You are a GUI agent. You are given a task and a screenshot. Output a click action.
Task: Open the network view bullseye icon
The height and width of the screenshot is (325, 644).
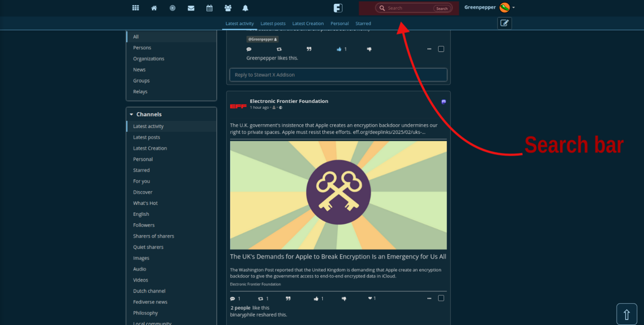(x=172, y=8)
